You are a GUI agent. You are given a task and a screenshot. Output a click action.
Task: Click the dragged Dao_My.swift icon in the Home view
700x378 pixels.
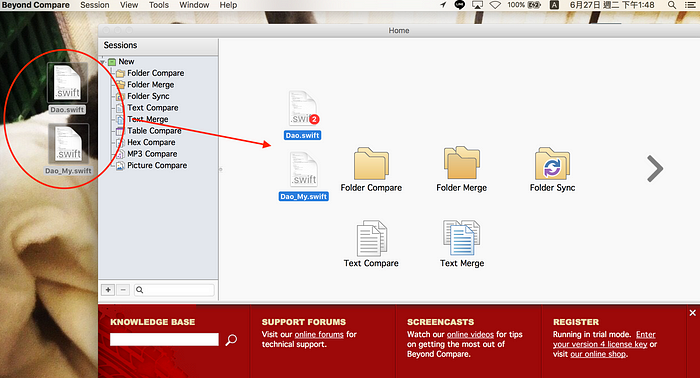304,176
